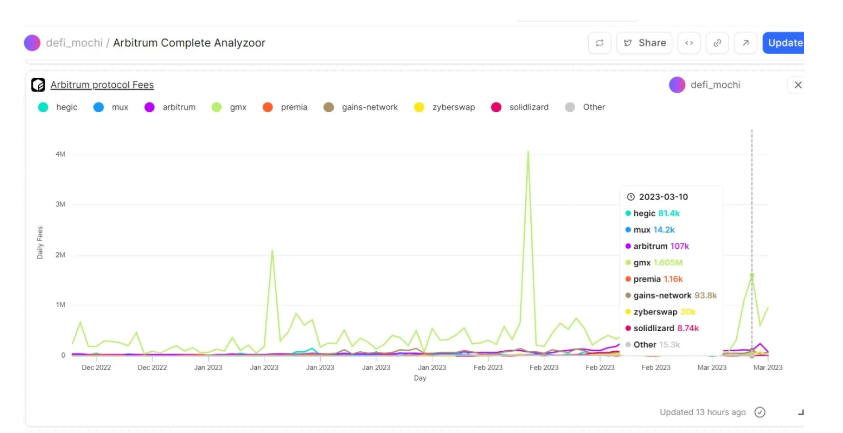Click the Daily Fees axis label
Image resolution: width=843 pixels, height=433 pixels.
point(40,243)
